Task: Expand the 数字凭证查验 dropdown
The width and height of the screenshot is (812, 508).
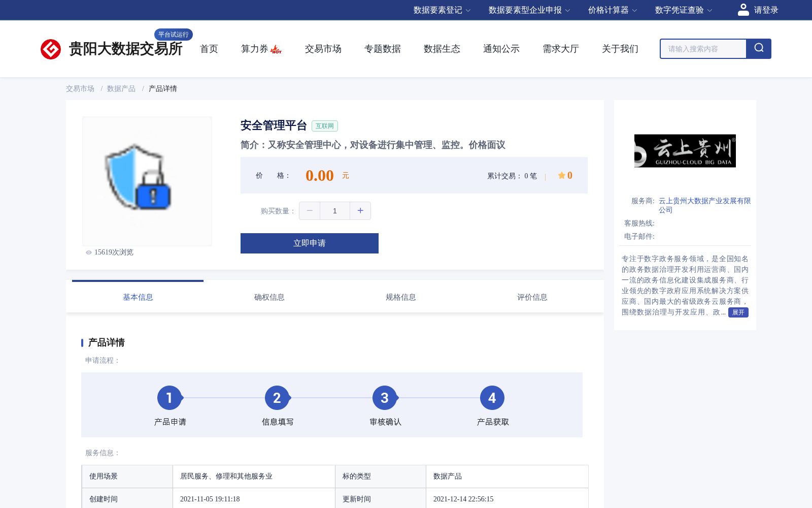Action: tap(684, 10)
